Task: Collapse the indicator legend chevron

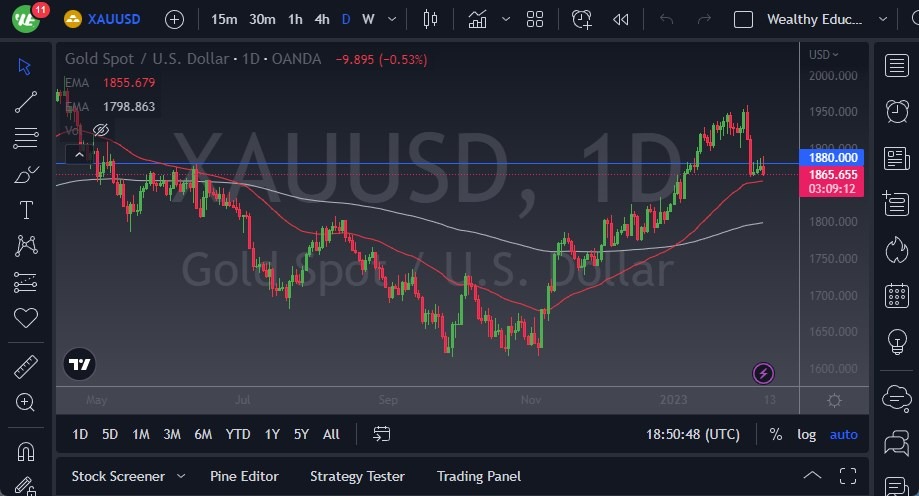Action: pos(79,155)
